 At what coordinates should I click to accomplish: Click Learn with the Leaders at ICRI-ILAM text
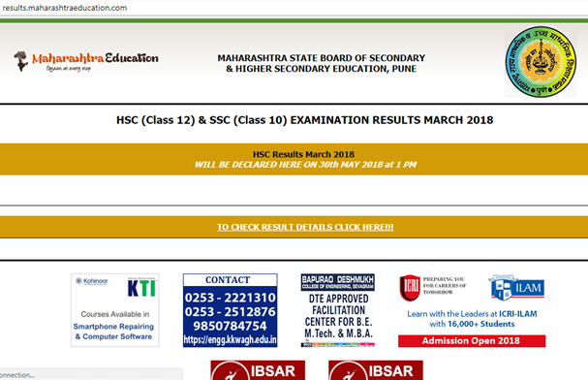click(472, 314)
